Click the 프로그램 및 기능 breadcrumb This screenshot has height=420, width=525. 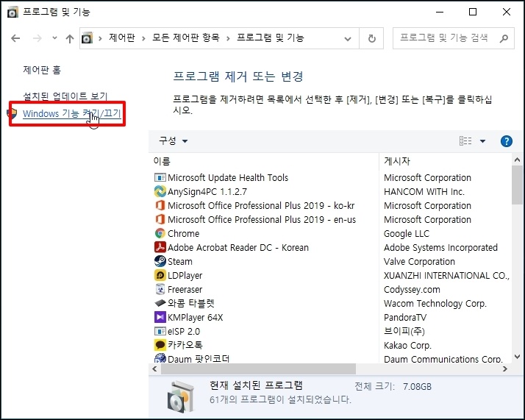(271, 38)
